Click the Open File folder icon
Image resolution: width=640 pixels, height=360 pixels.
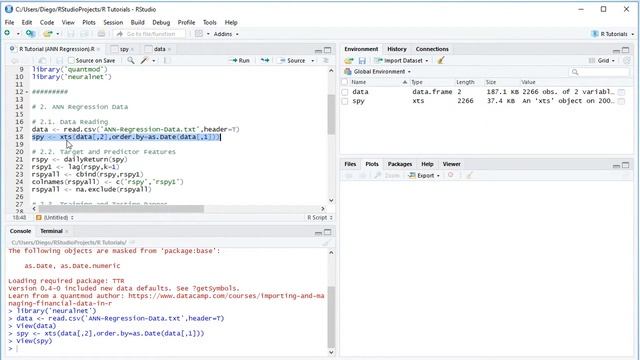click(x=48, y=34)
